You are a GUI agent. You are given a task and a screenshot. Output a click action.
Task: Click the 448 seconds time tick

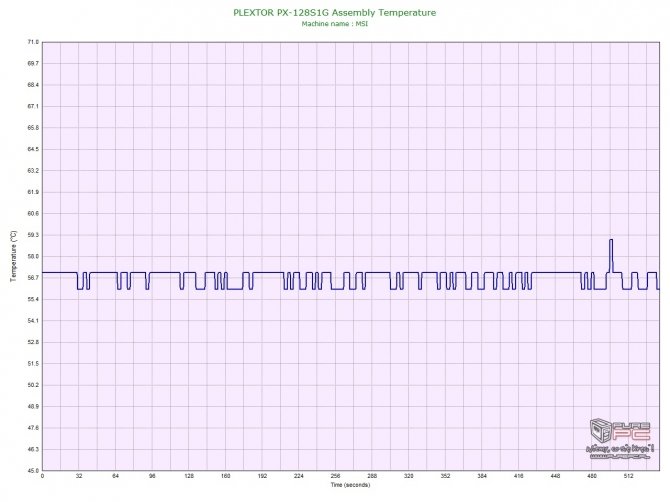[555, 476]
